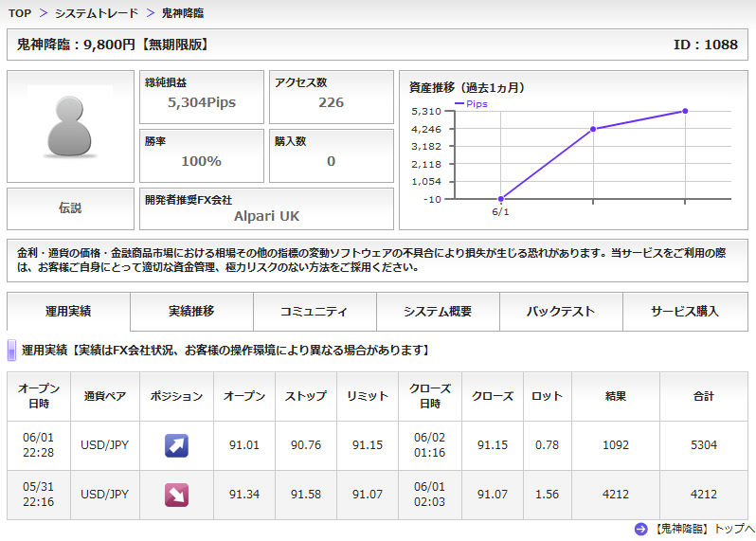The image size is (756, 541).
Task: Click the リミット column header
Action: pos(368,396)
